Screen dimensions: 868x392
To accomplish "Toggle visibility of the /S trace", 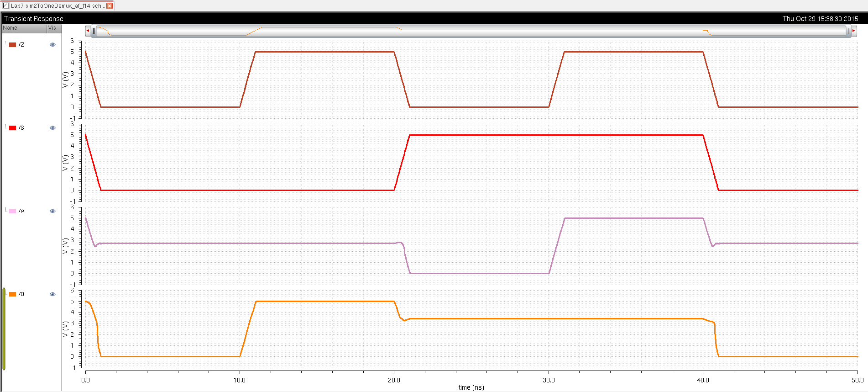I will click(52, 128).
